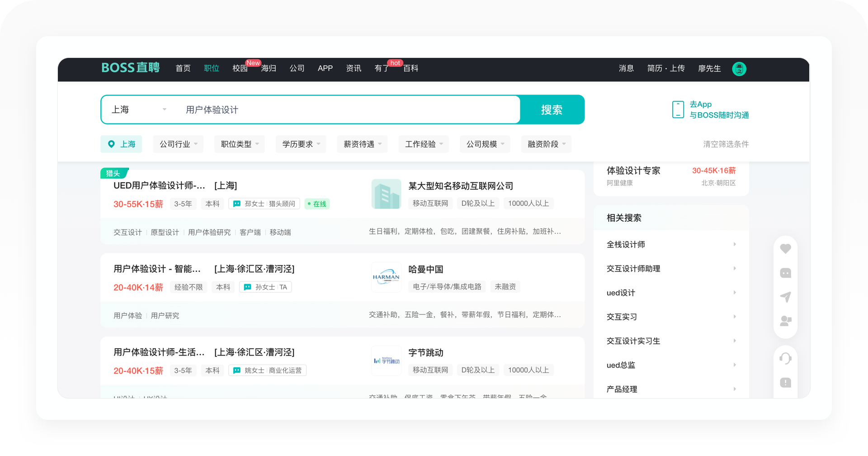This screenshot has height=456, width=868.
Task: Select 职位 in the top navigation
Action: [212, 68]
